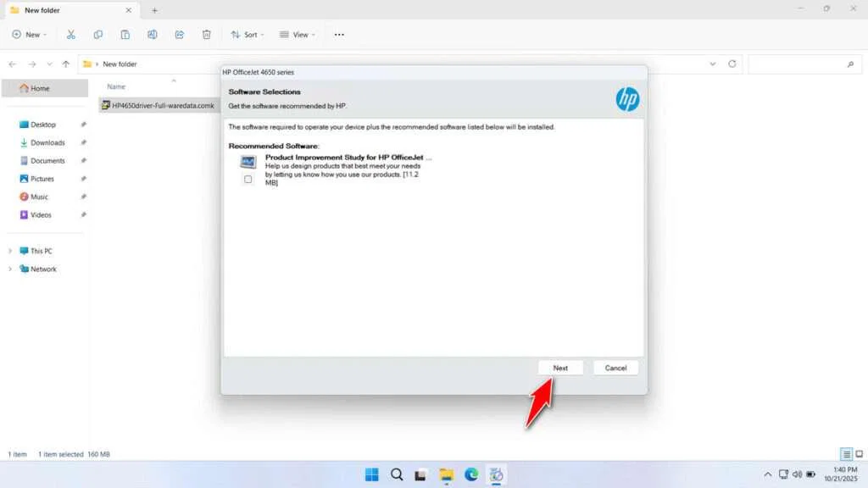Expand the This PC tree node
Viewport: 868px width, 488px height.
click(10, 251)
